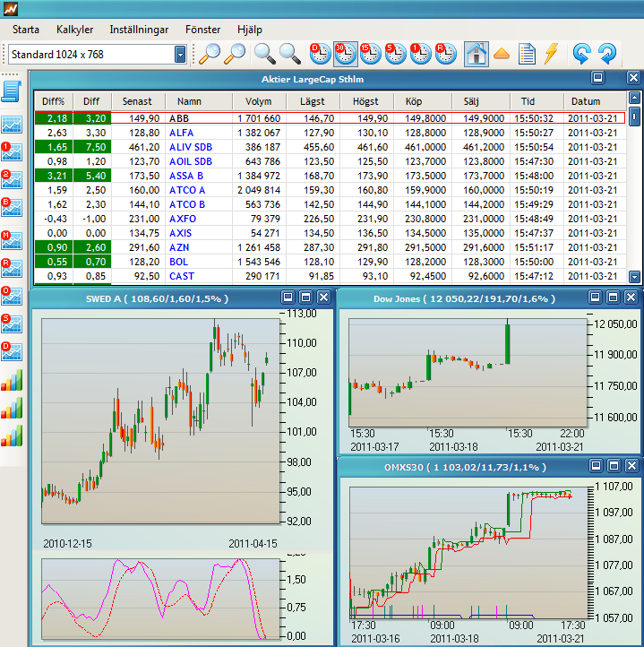Toggle the clock interval button labeled D

click(320, 54)
